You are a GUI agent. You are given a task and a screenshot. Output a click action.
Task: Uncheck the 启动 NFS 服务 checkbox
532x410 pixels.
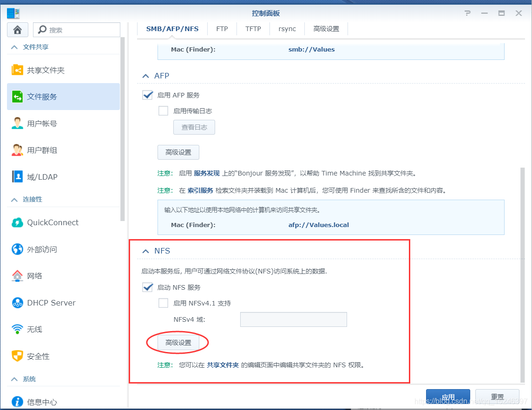point(148,287)
